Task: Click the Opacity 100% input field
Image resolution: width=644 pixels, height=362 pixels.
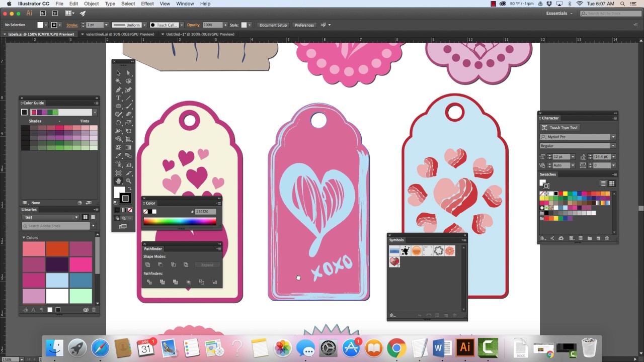Action: click(x=212, y=25)
